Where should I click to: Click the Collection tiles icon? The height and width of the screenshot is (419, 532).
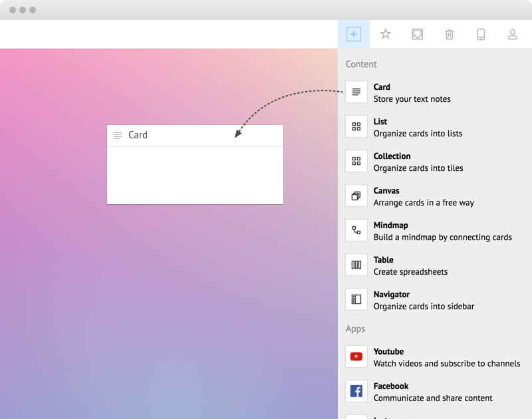point(356,161)
